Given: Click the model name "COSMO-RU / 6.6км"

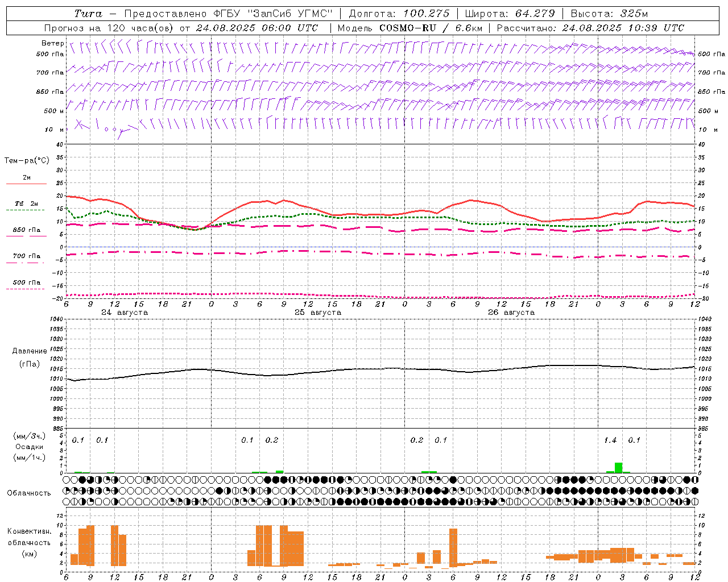Looking at the screenshot, I should tap(431, 28).
